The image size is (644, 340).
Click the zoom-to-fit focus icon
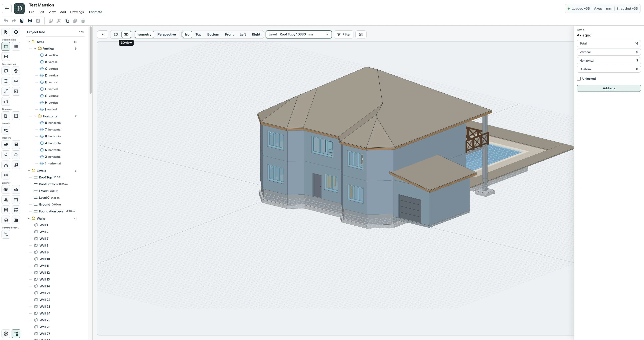103,34
